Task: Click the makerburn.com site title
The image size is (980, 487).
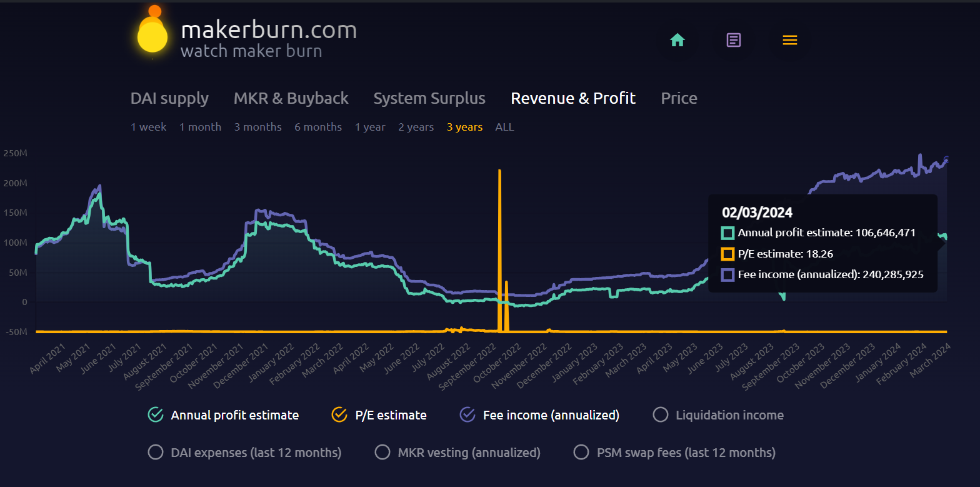Action: click(268, 30)
